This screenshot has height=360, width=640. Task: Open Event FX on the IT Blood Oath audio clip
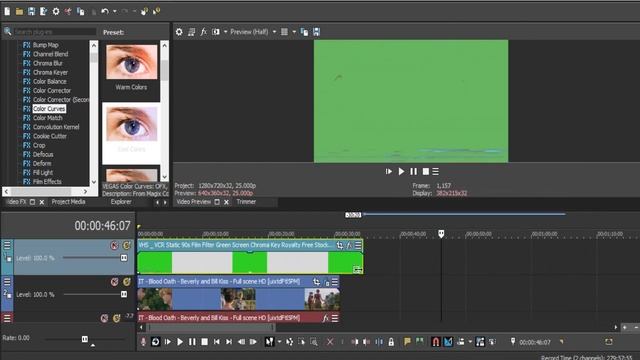tap(325, 318)
